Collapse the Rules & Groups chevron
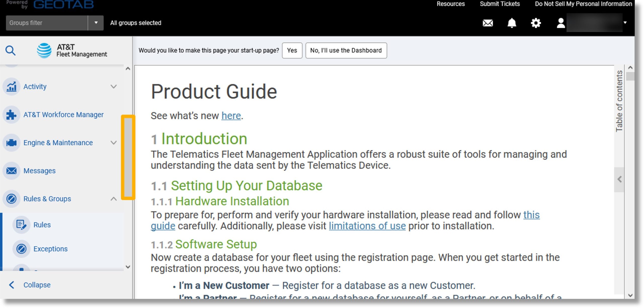Image resolution: width=644 pixels, height=308 pixels. (x=114, y=199)
